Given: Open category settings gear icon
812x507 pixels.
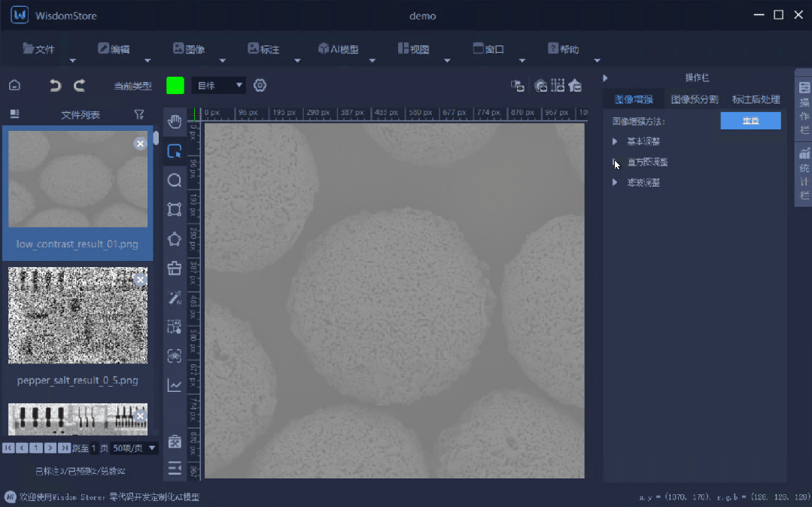Looking at the screenshot, I should pyautogui.click(x=260, y=85).
